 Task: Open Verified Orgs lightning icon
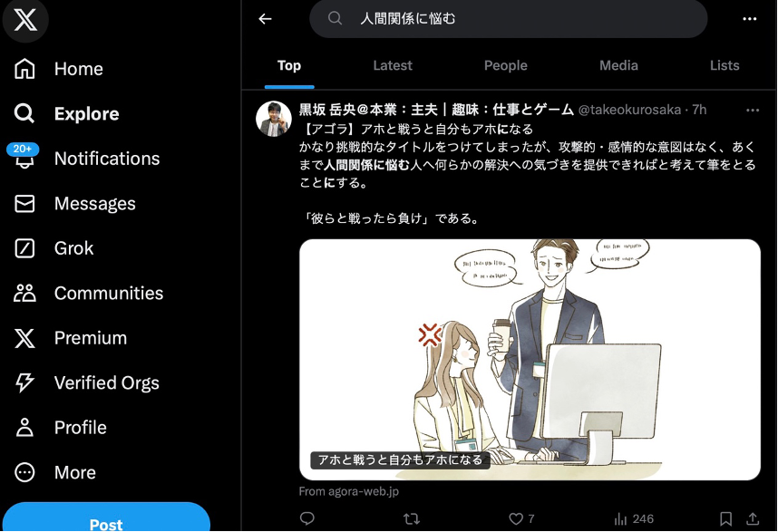coord(24,382)
